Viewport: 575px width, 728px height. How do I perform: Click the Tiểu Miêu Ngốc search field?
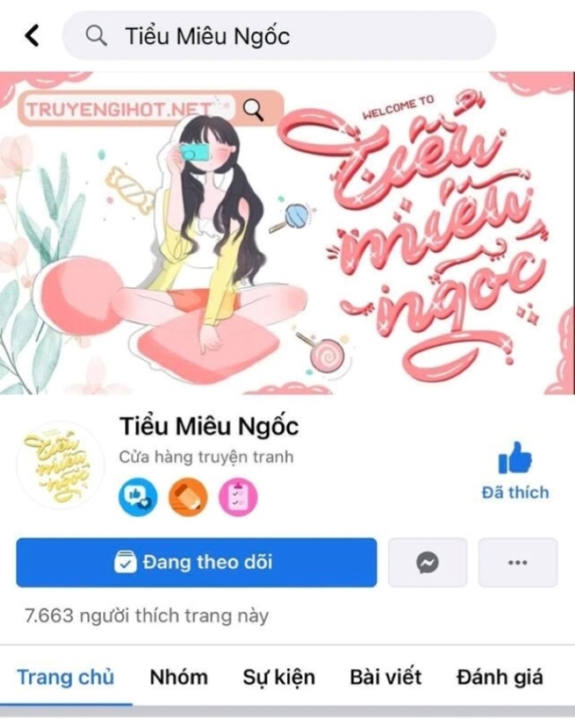279,36
